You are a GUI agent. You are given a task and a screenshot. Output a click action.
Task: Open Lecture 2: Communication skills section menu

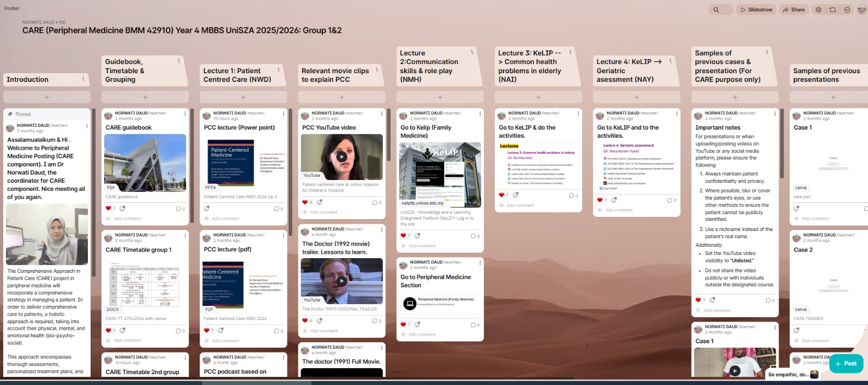[472, 52]
